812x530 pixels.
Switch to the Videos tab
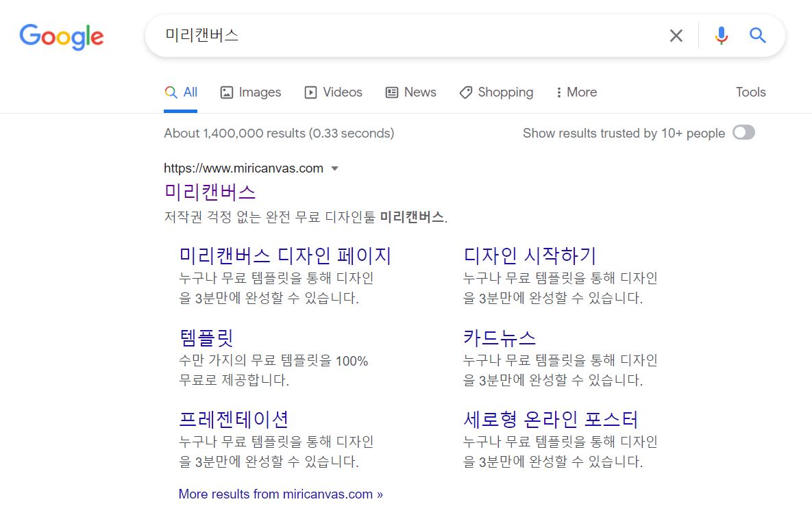[x=334, y=92]
